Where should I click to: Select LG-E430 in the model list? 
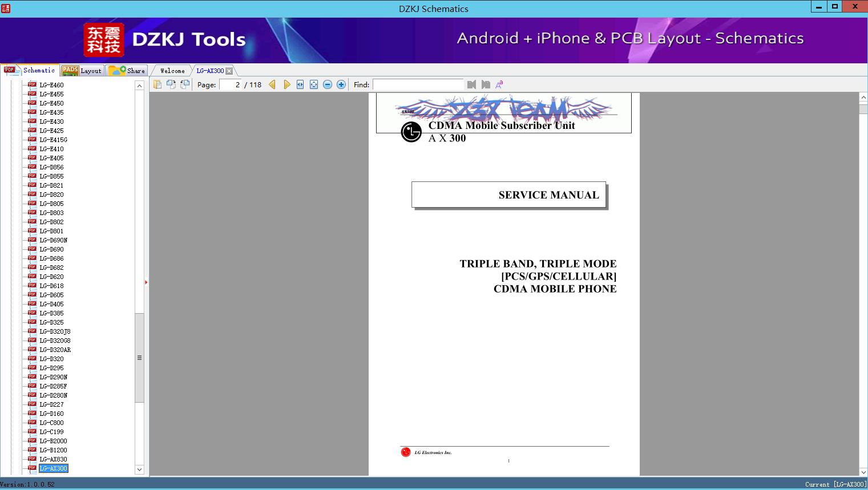(x=51, y=122)
